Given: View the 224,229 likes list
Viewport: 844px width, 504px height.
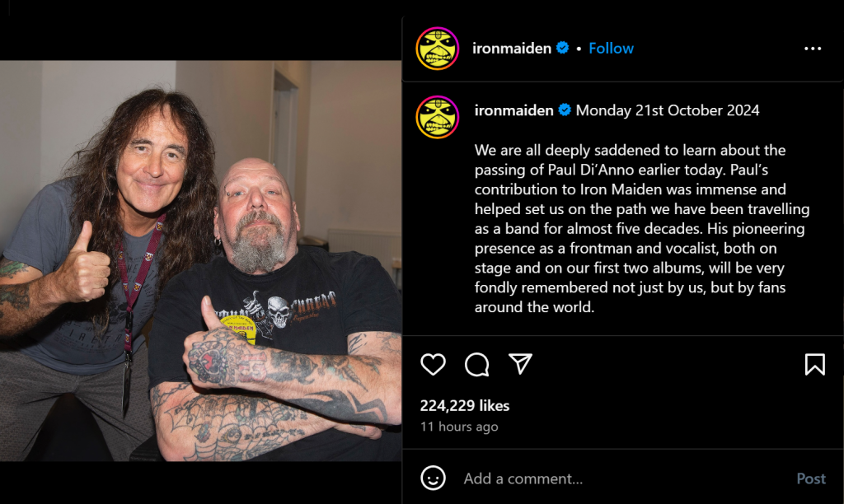Looking at the screenshot, I should [x=465, y=405].
